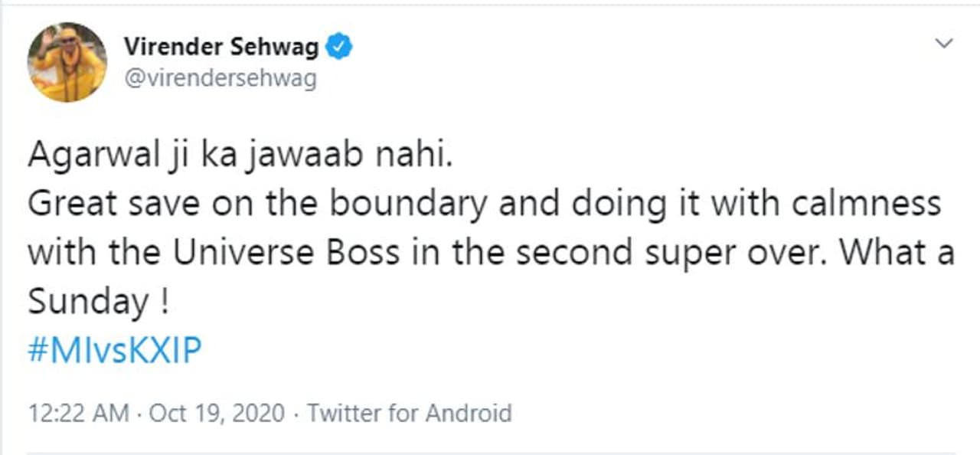The image size is (980, 455).
Task: Click the Twitter for Android source link
Action: 409,414
